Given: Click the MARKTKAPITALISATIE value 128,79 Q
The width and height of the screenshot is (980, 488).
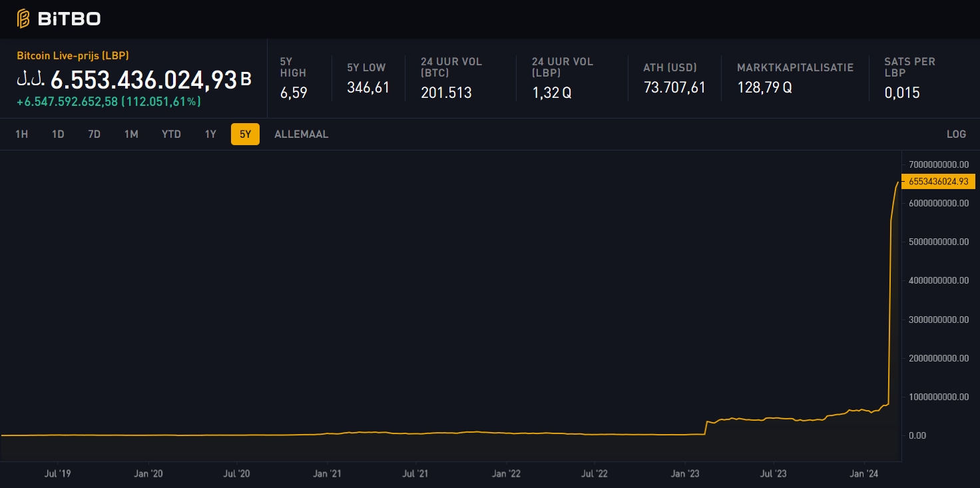Looking at the screenshot, I should click(764, 87).
